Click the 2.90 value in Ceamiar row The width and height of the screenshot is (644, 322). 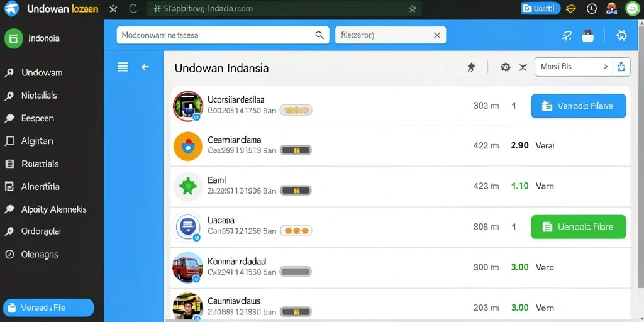point(519,145)
